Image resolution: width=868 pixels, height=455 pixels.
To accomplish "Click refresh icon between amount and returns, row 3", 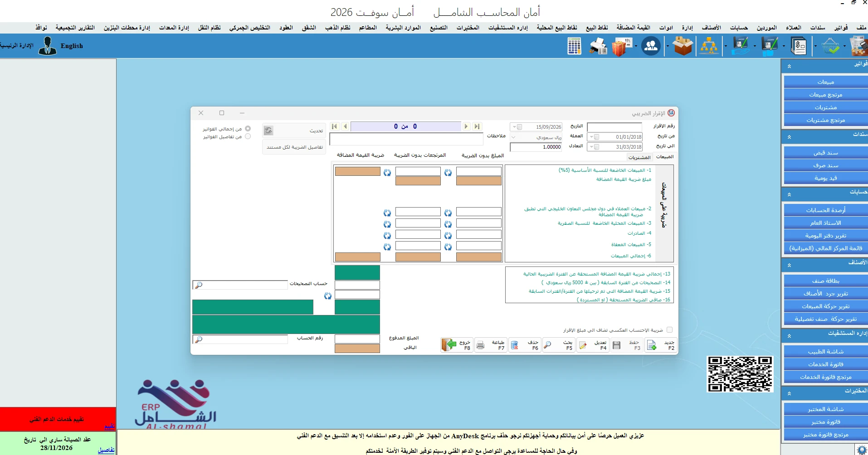I will click(448, 224).
